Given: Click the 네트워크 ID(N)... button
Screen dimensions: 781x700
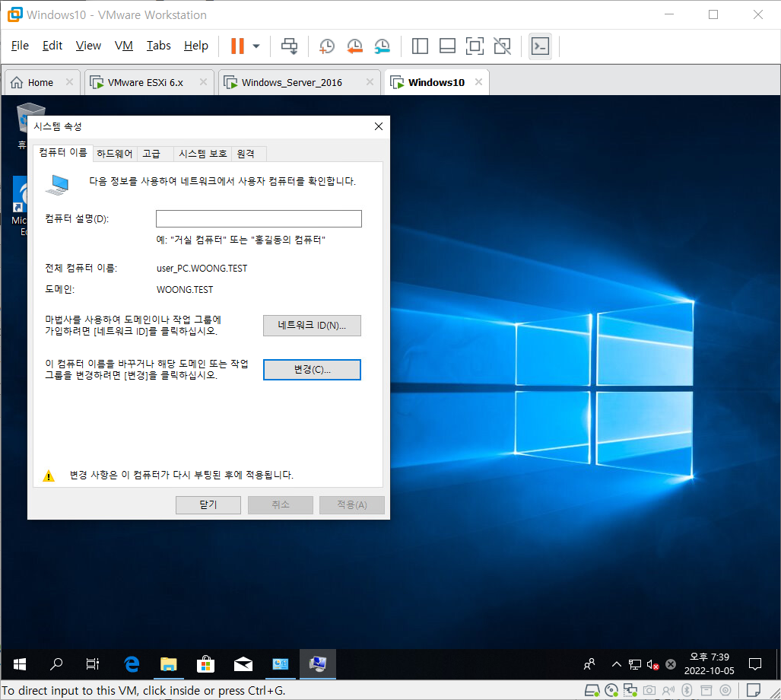Looking at the screenshot, I should click(312, 326).
